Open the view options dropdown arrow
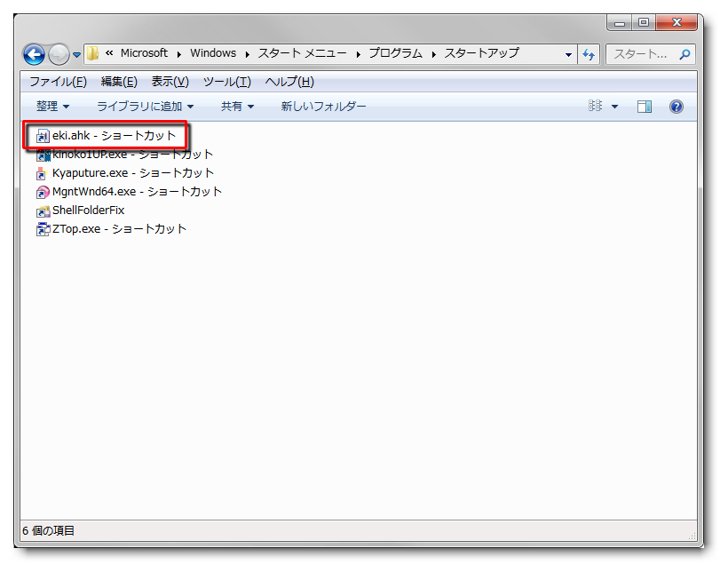The image size is (728, 572). pos(614,107)
